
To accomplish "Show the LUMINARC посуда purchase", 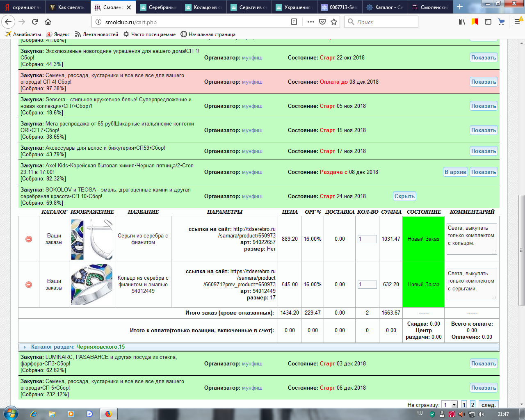I will tap(484, 363).
